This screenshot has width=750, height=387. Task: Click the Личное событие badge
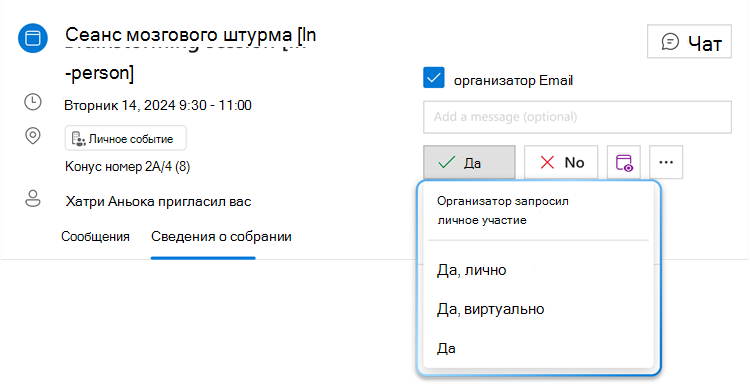tap(126, 139)
